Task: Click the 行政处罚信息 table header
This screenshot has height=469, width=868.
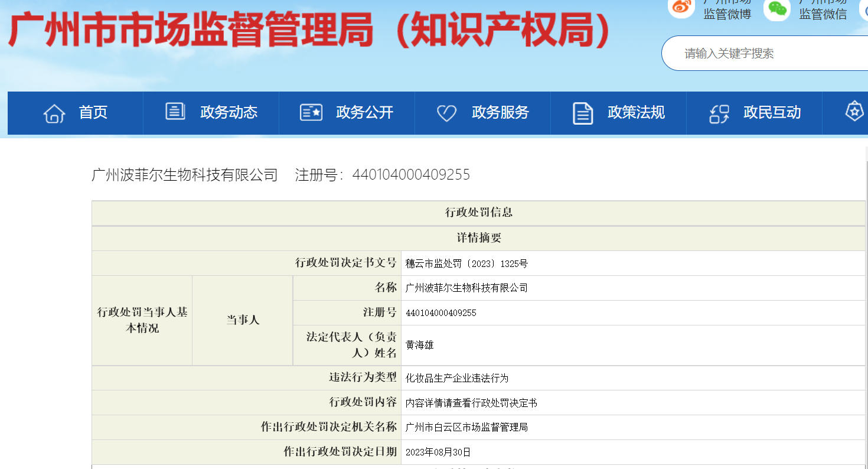Action: [x=479, y=213]
